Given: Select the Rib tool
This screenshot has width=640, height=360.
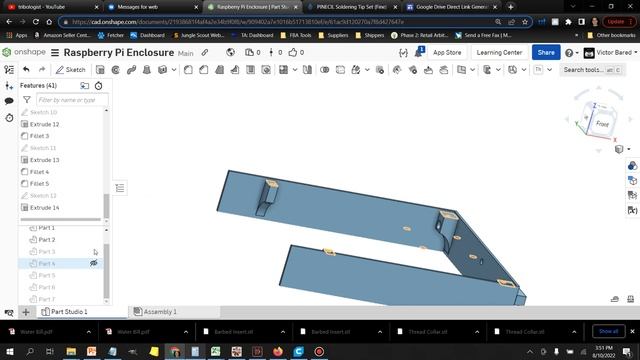Looking at the screenshot, I should [x=235, y=70].
